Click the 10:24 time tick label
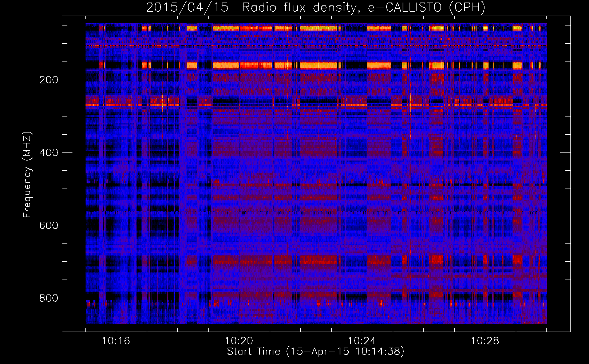This screenshot has height=364, width=589. click(x=362, y=341)
